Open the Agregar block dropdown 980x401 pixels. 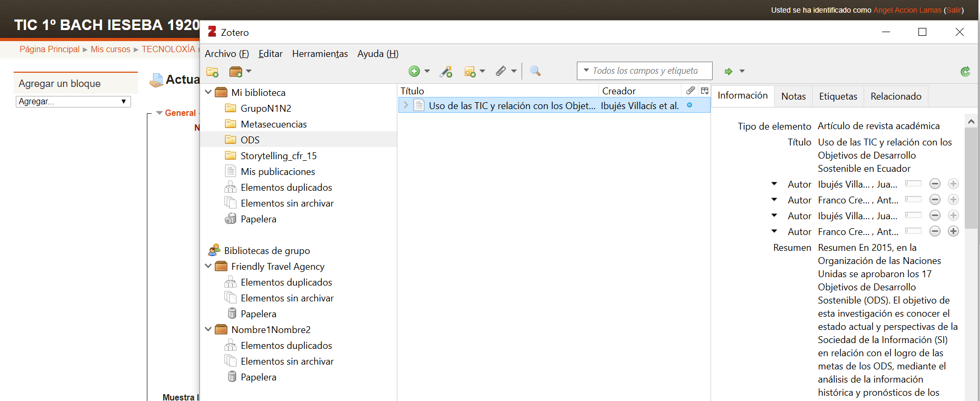(73, 102)
